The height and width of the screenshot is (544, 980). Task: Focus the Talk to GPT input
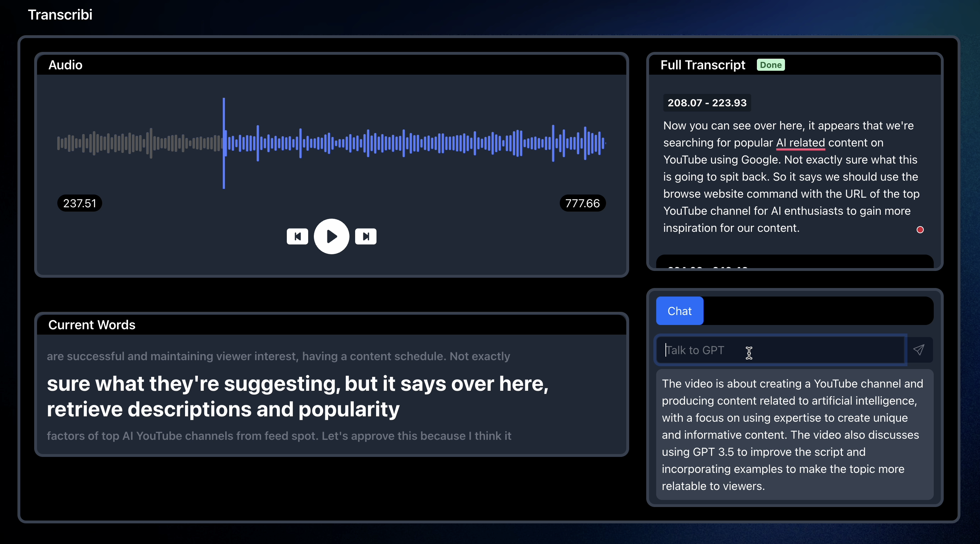780,350
